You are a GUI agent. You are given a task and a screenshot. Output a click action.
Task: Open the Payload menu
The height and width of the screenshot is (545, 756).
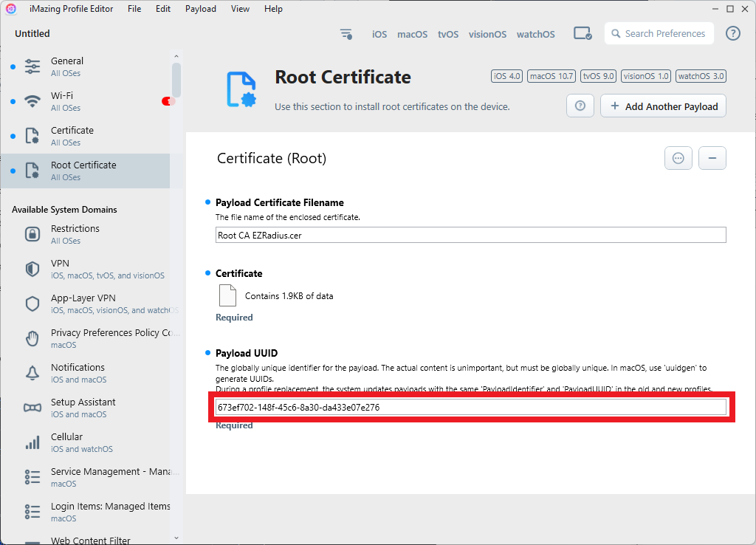coord(201,9)
